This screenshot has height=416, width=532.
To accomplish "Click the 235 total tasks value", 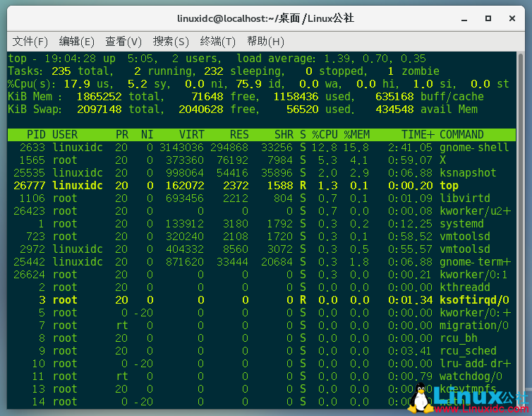I will [x=61, y=71].
